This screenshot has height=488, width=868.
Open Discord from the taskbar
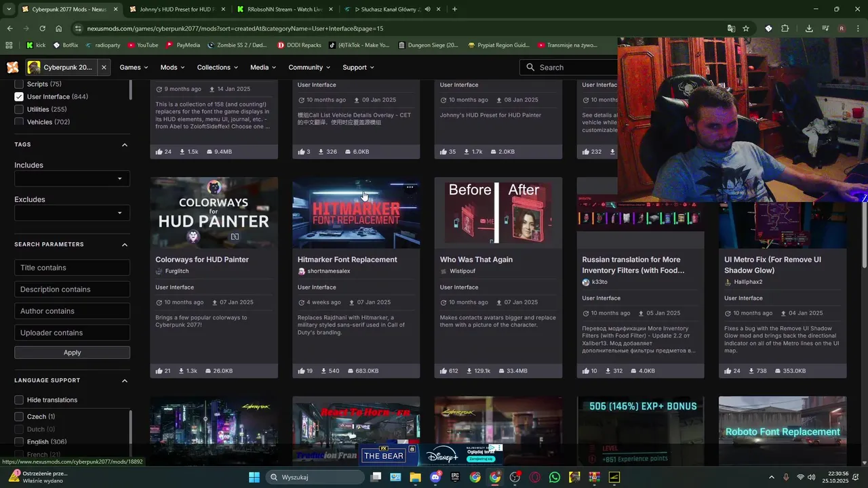[435, 477]
